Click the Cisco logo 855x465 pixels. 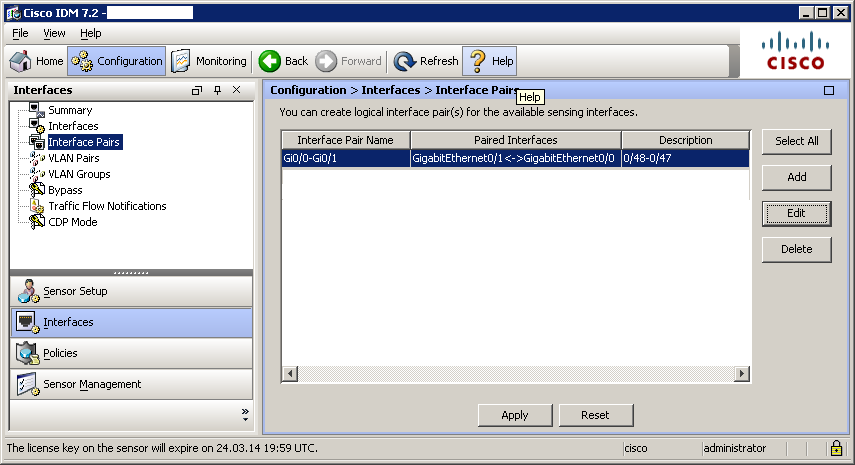point(796,51)
